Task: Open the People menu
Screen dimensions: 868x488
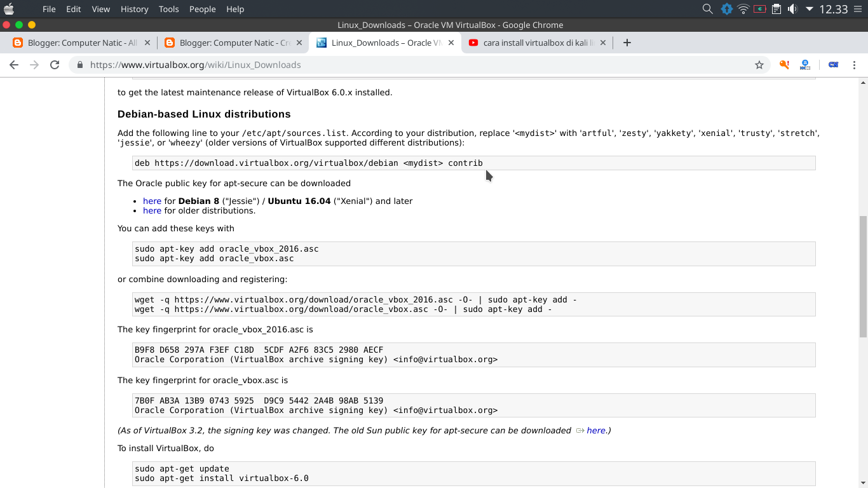Action: click(203, 9)
